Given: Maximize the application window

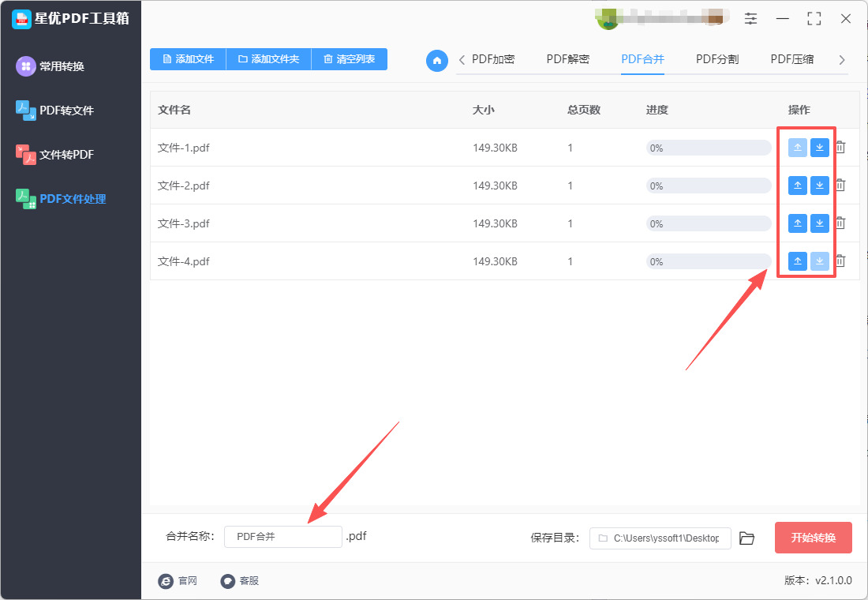Looking at the screenshot, I should click(814, 18).
